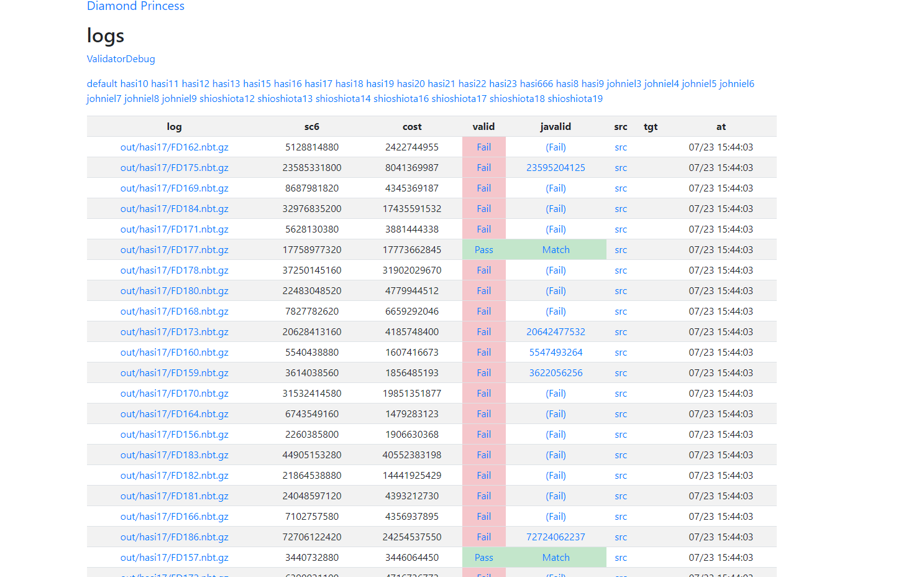Filter logs by default
The width and height of the screenshot is (924, 577).
102,84
